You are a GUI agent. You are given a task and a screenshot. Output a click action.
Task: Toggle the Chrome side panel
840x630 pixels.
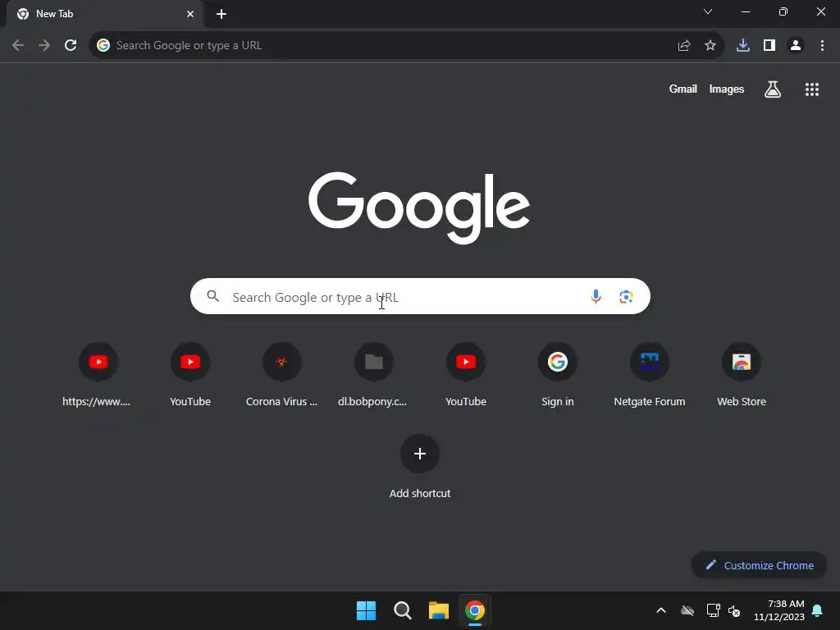click(x=769, y=46)
